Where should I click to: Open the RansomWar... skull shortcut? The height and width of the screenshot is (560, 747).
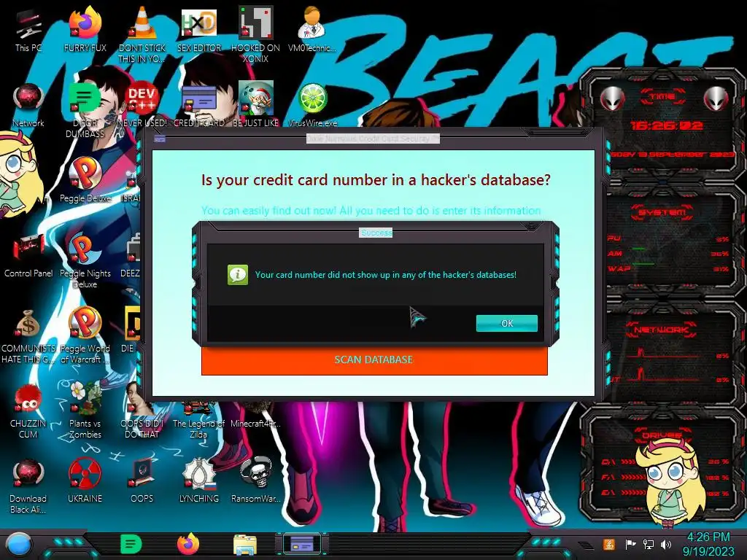255,481
